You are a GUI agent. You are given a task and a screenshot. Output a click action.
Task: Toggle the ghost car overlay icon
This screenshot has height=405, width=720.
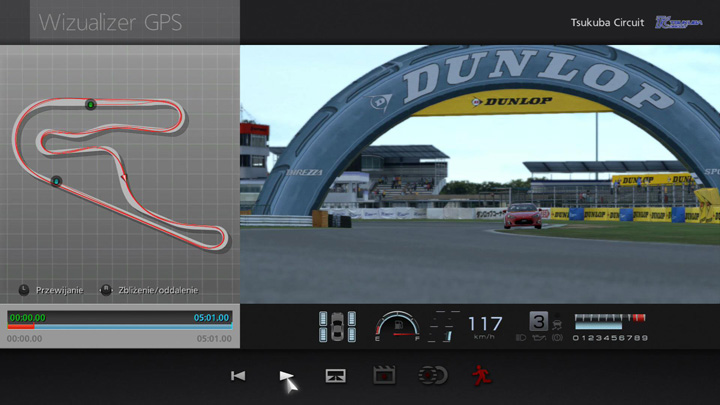point(433,376)
